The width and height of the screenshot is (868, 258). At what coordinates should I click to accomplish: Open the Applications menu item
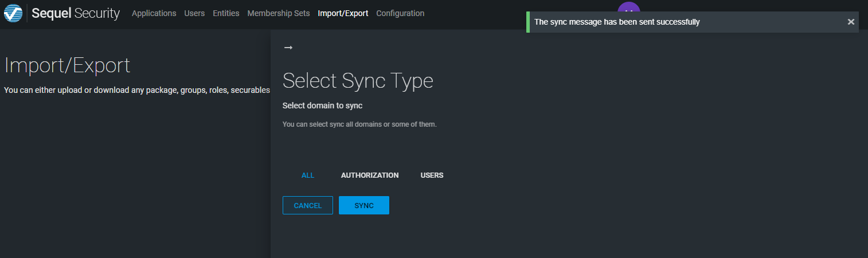tap(154, 13)
